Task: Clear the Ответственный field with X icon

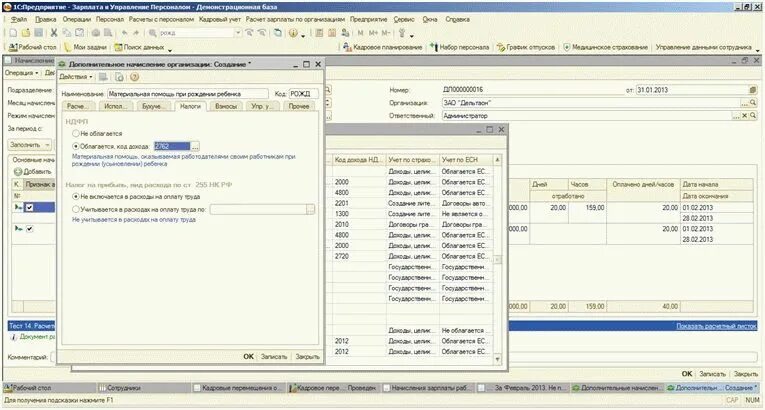Action: [745, 116]
